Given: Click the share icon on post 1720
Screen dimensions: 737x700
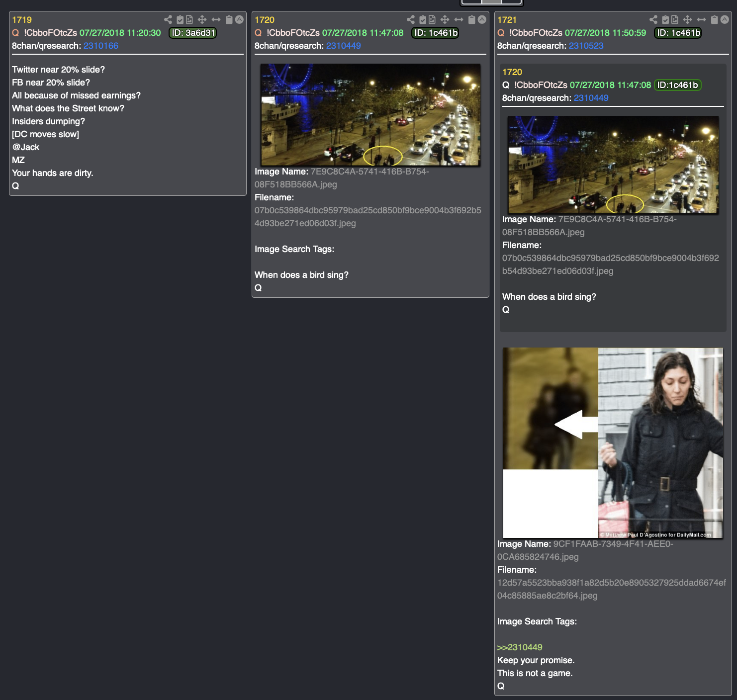Looking at the screenshot, I should click(411, 19).
